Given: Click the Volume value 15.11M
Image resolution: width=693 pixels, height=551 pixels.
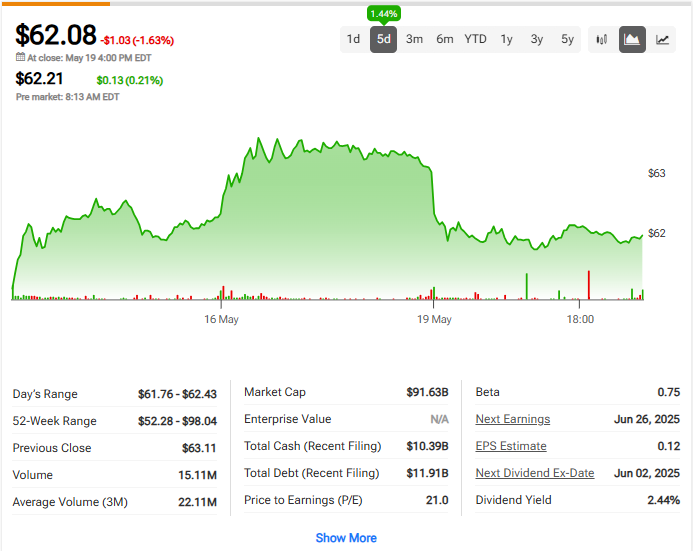Looking at the screenshot, I should click(198, 475).
